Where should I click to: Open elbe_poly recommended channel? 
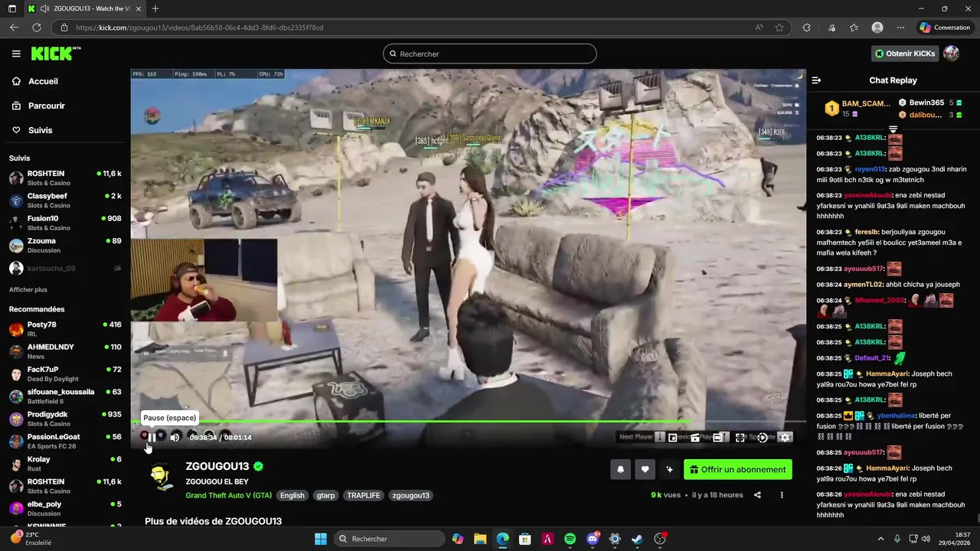pyautogui.click(x=65, y=509)
